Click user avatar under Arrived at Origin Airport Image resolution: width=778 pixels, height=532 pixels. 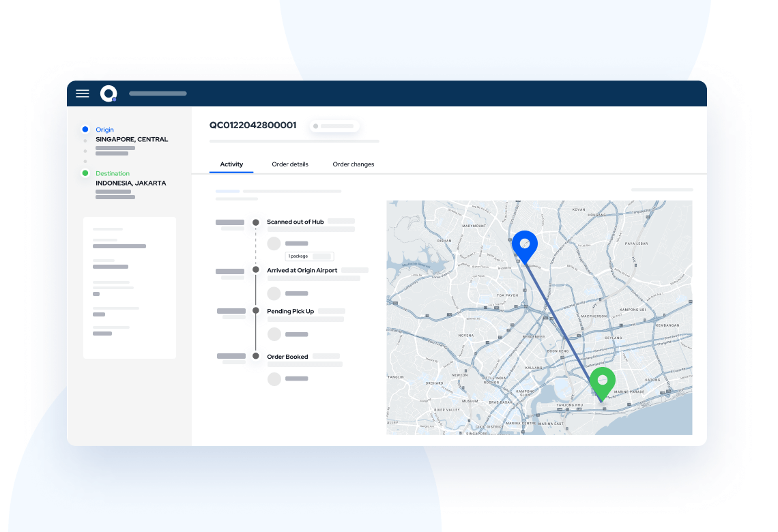(x=274, y=293)
